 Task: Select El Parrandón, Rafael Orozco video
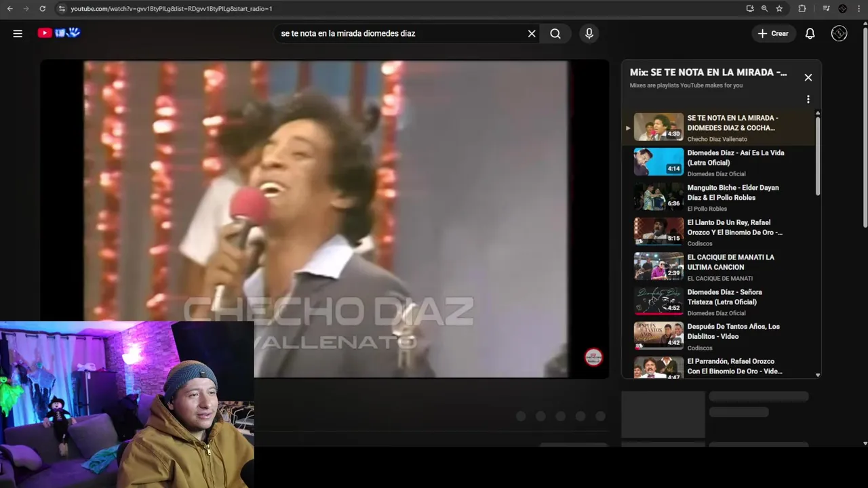[734, 366]
